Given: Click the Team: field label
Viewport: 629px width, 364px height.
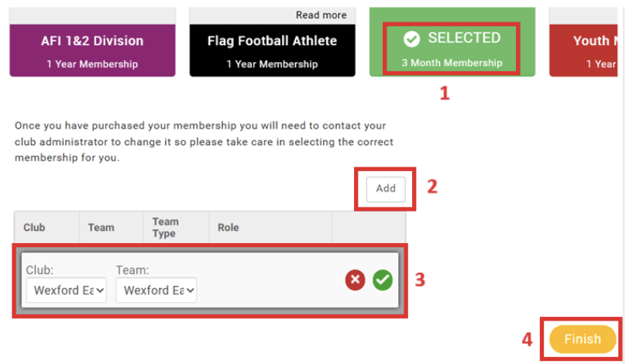Looking at the screenshot, I should [131, 270].
